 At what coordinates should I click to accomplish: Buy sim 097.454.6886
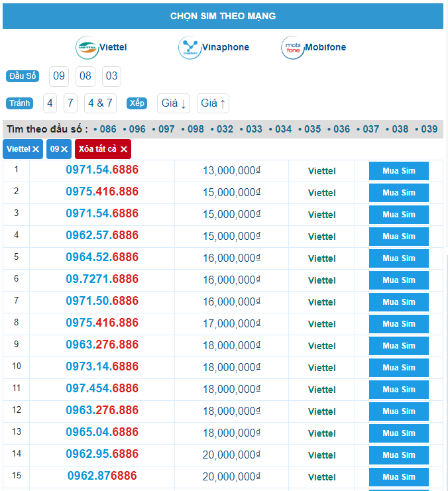tap(399, 390)
